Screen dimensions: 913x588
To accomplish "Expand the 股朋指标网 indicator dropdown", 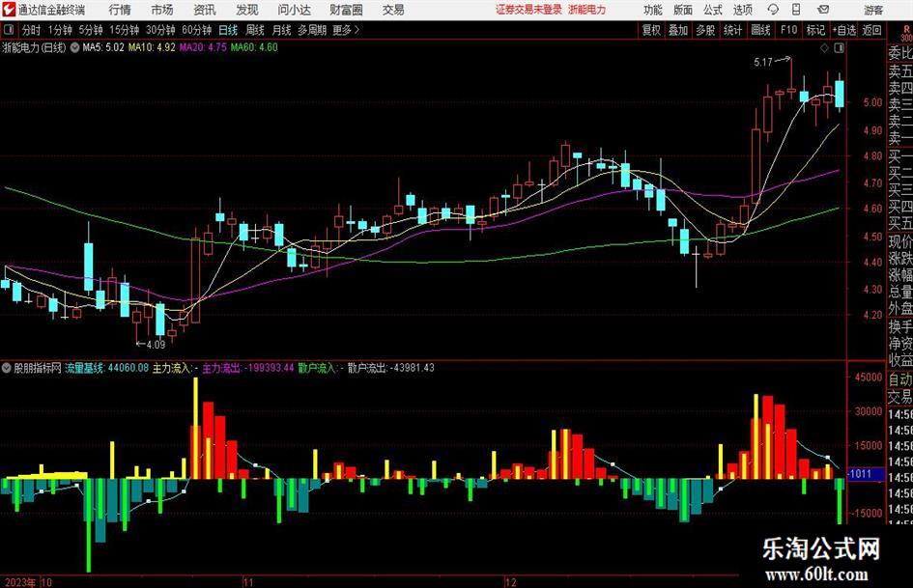I will point(7,368).
